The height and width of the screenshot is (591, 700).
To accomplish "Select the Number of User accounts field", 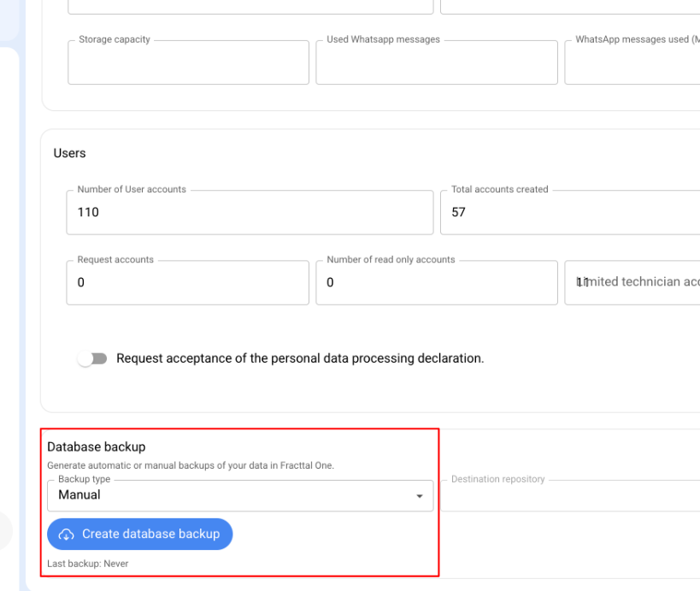I will click(250, 213).
